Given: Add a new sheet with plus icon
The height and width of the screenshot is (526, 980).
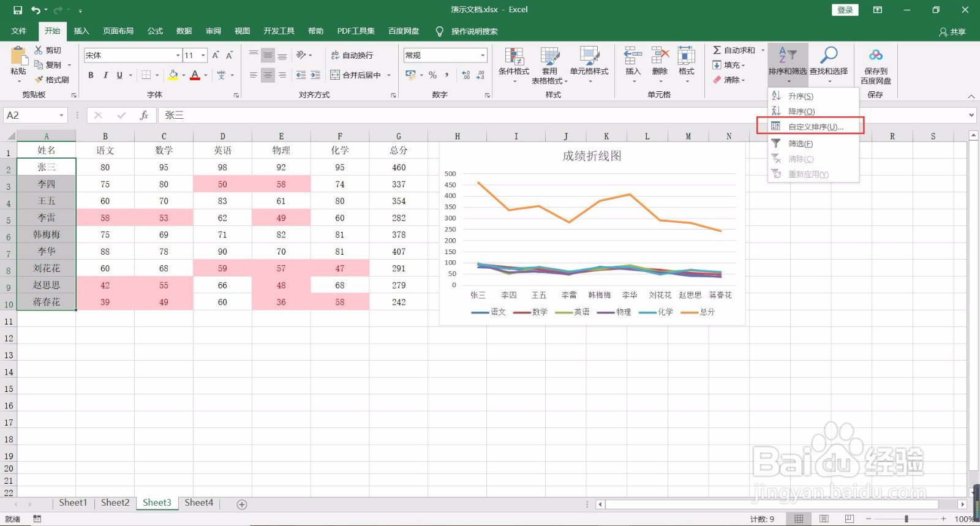Looking at the screenshot, I should [242, 505].
